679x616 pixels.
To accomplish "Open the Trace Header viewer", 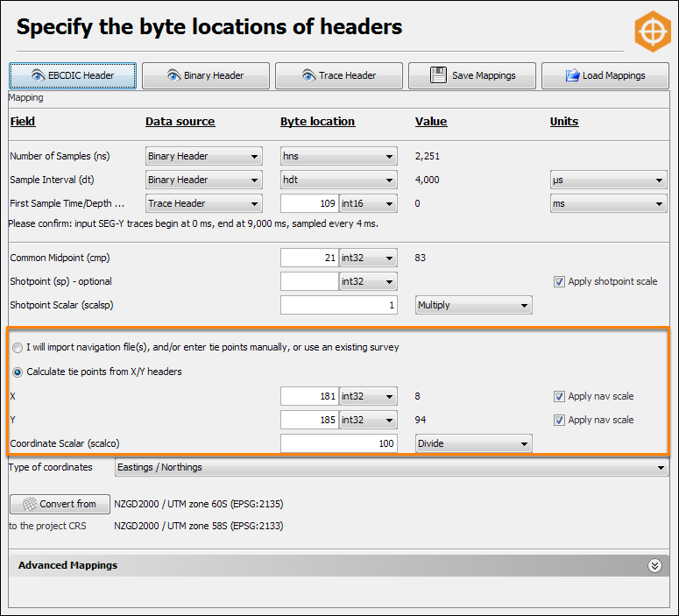I will (x=339, y=76).
